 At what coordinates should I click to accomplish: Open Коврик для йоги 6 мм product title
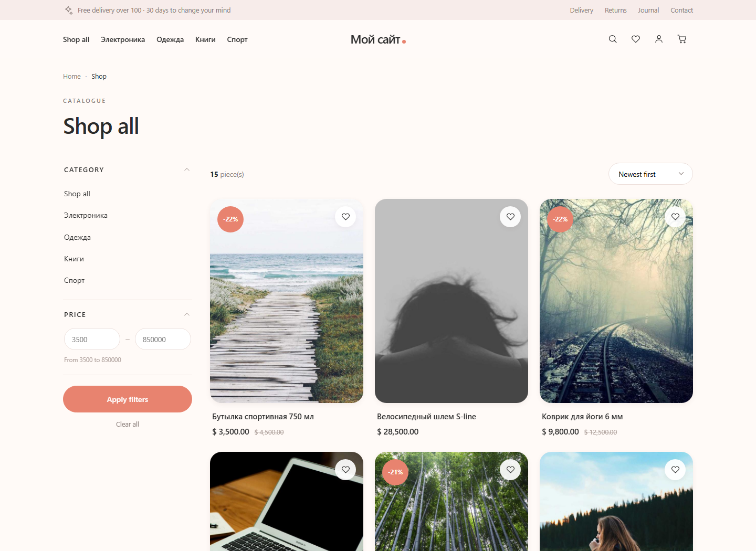tap(582, 416)
